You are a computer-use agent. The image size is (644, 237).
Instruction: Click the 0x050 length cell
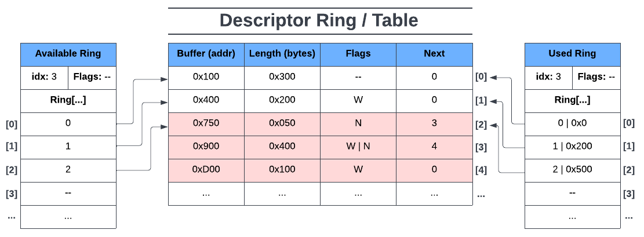[x=282, y=123]
